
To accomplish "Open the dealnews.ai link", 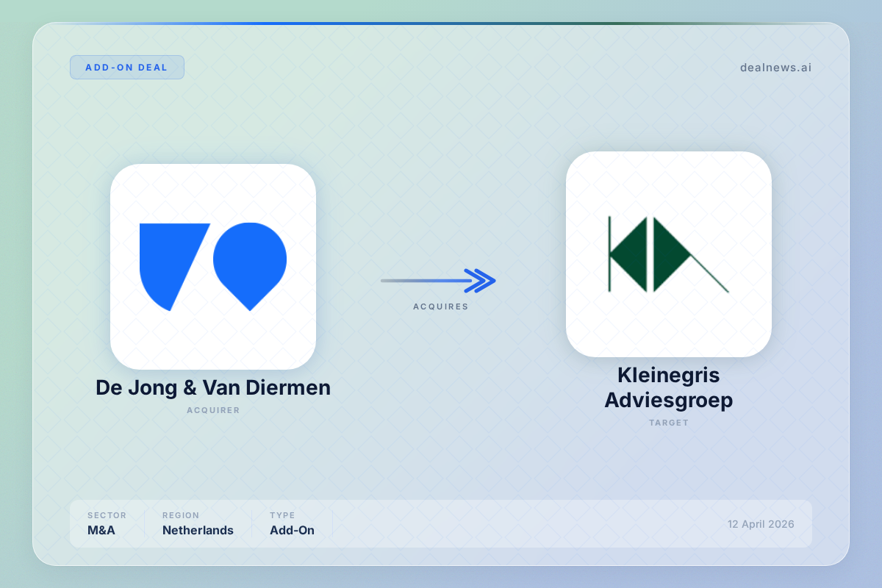I will click(775, 68).
